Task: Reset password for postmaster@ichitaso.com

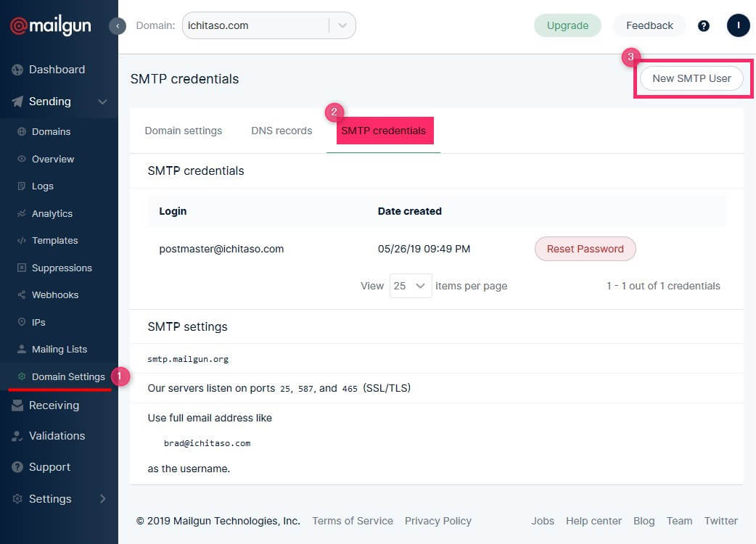Action: click(585, 249)
